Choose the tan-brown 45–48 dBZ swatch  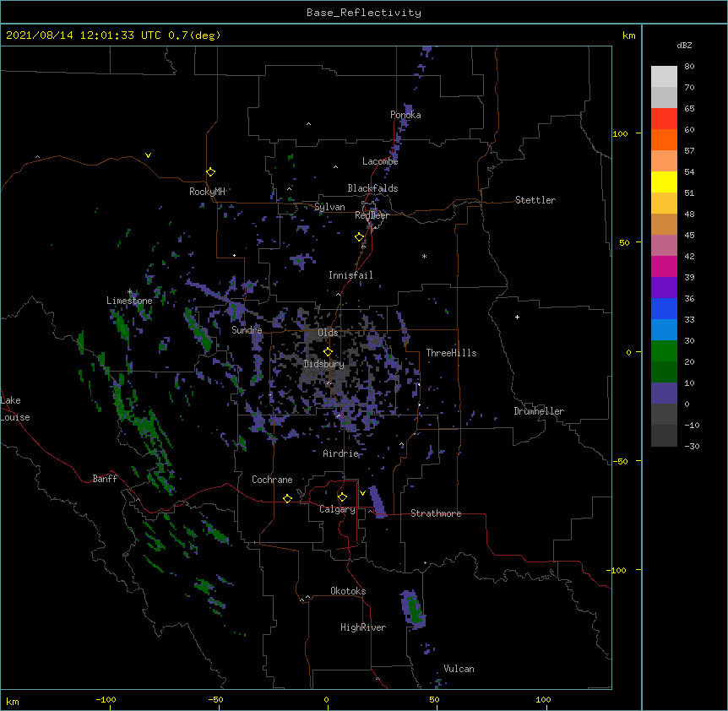point(664,224)
